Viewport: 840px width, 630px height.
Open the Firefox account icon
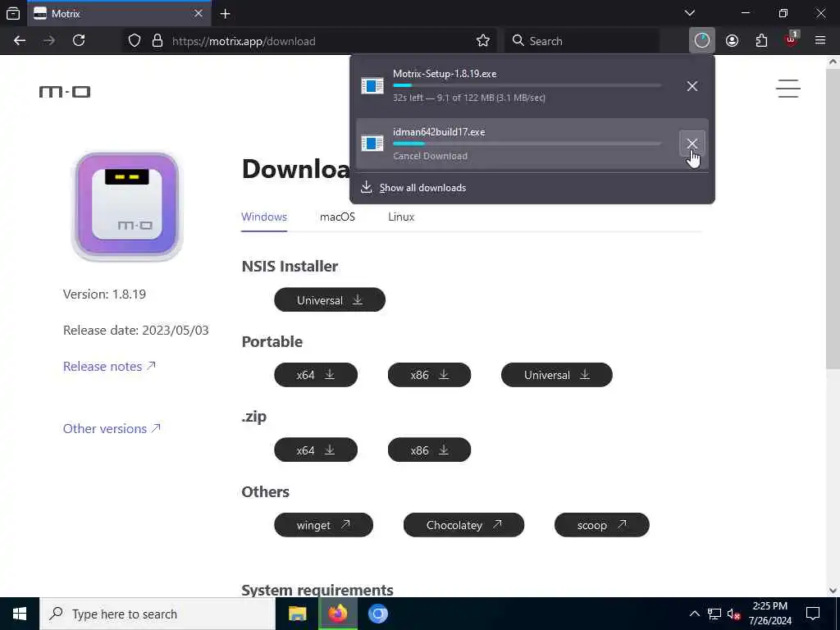click(732, 41)
